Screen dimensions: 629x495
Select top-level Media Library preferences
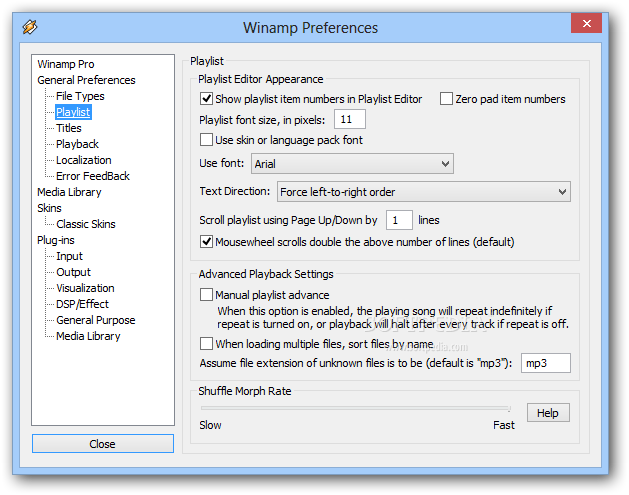69,192
